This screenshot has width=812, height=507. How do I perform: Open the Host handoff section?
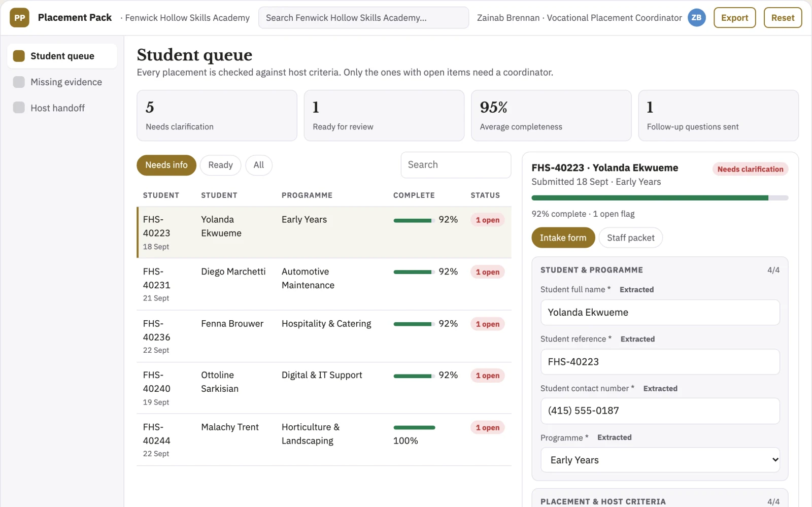coord(62,108)
